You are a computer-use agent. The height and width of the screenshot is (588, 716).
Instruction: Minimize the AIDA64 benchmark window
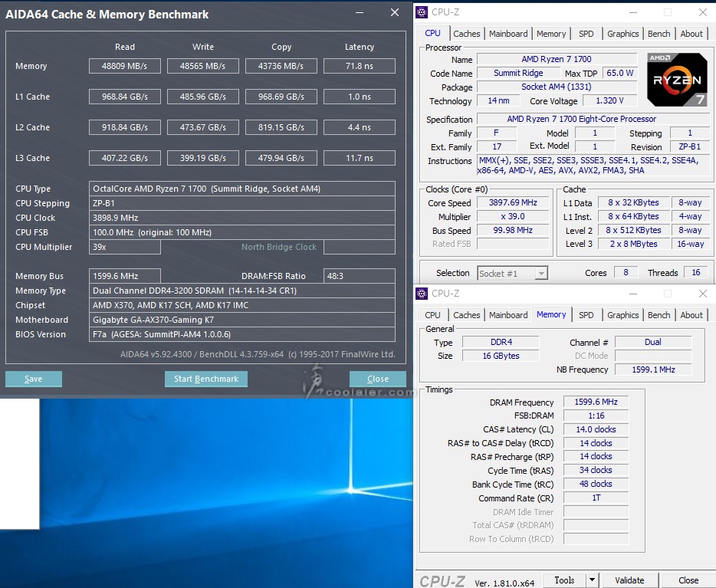(x=360, y=13)
